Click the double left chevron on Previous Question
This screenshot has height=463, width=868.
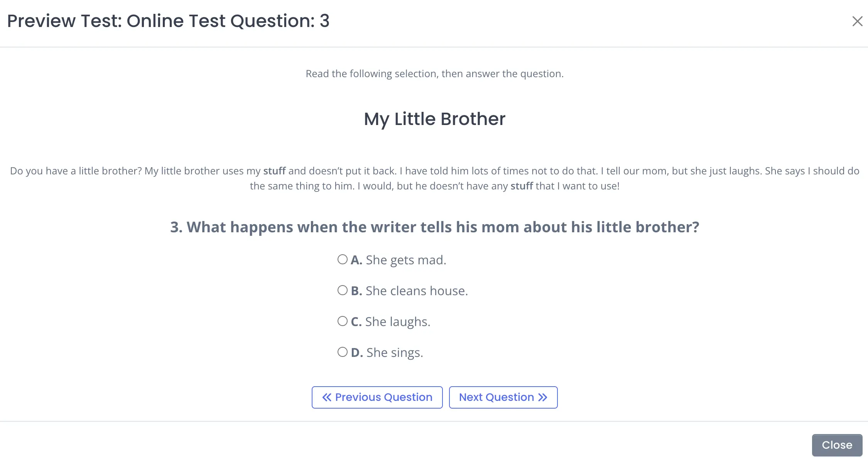click(x=327, y=397)
